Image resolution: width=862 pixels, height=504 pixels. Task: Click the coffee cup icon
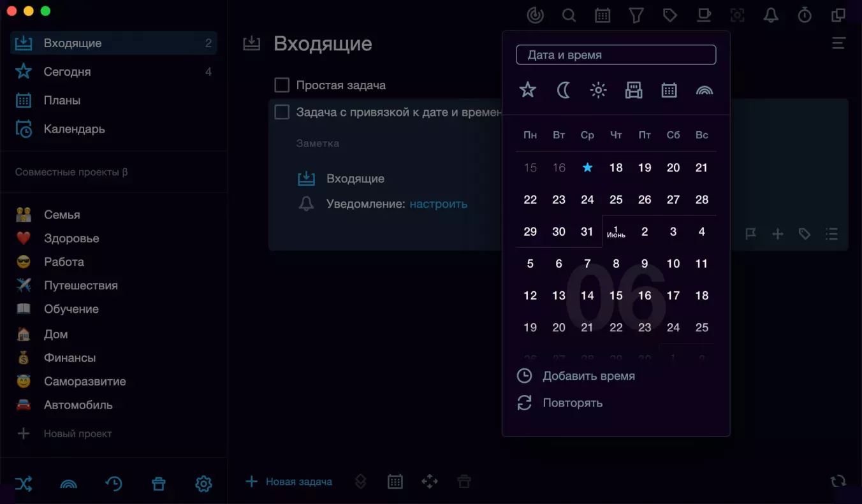tap(704, 15)
